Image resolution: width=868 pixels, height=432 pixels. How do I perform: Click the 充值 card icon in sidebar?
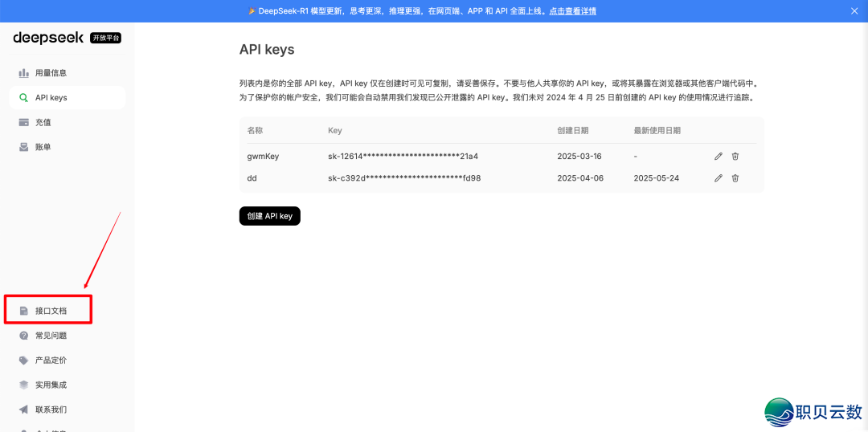click(24, 123)
